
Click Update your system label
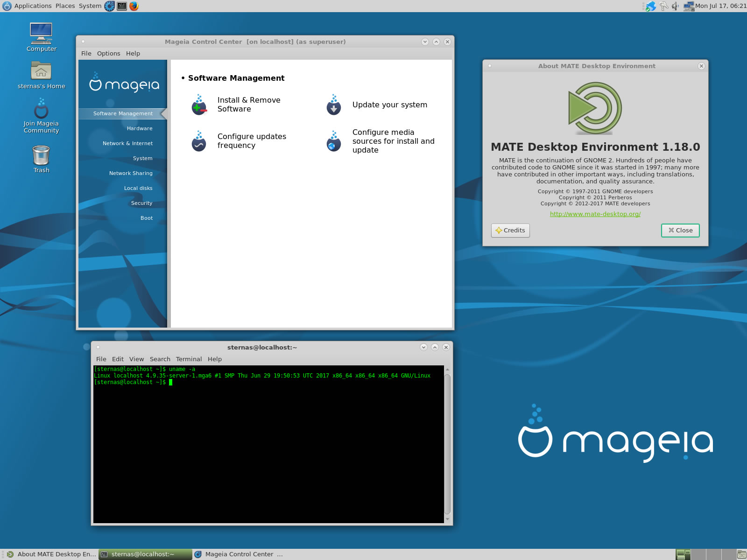390,105
